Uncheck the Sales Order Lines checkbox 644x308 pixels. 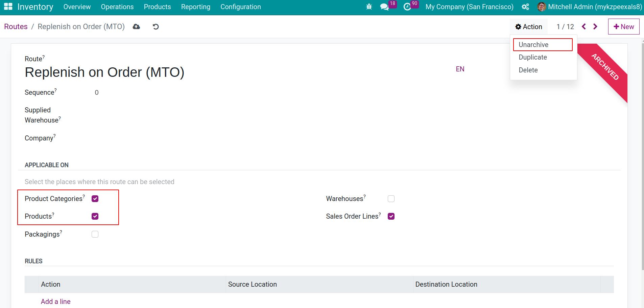pyautogui.click(x=391, y=216)
